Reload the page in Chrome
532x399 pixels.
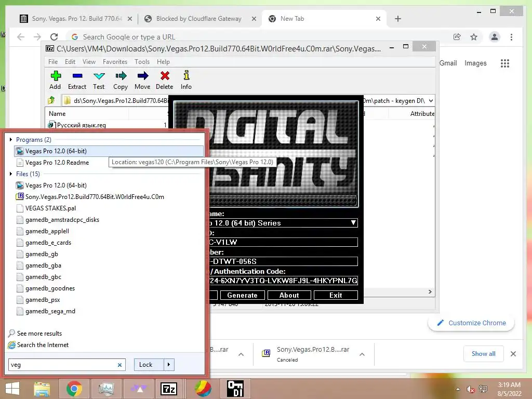[x=54, y=37]
